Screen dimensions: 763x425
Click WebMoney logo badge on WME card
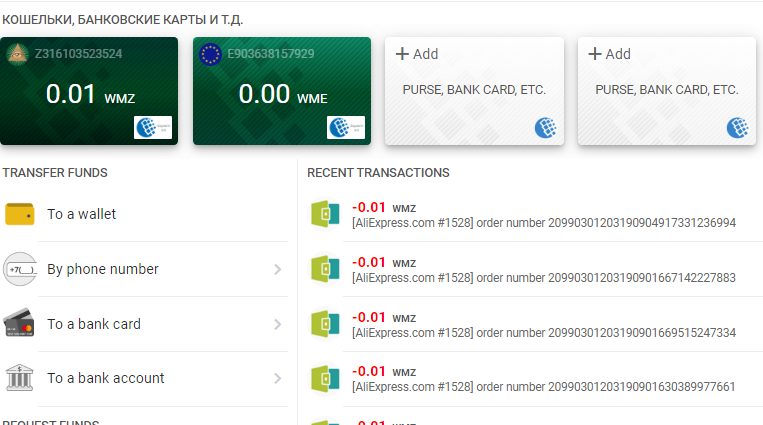click(346, 128)
